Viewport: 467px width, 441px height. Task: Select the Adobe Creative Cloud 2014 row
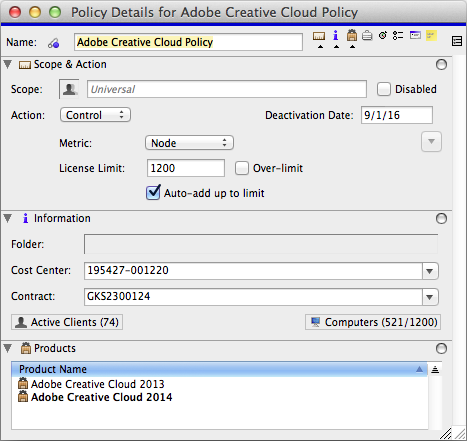pyautogui.click(x=219, y=397)
